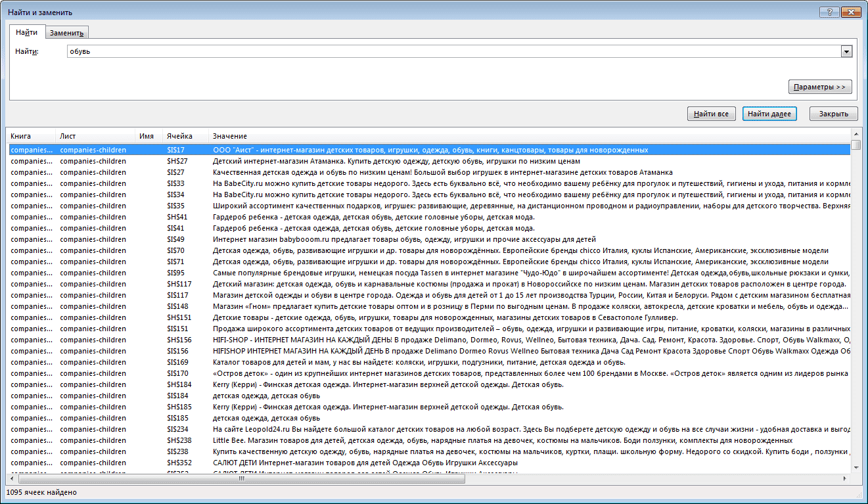
Task: Select the «Остров деток» row $I$170
Action: (x=428, y=373)
